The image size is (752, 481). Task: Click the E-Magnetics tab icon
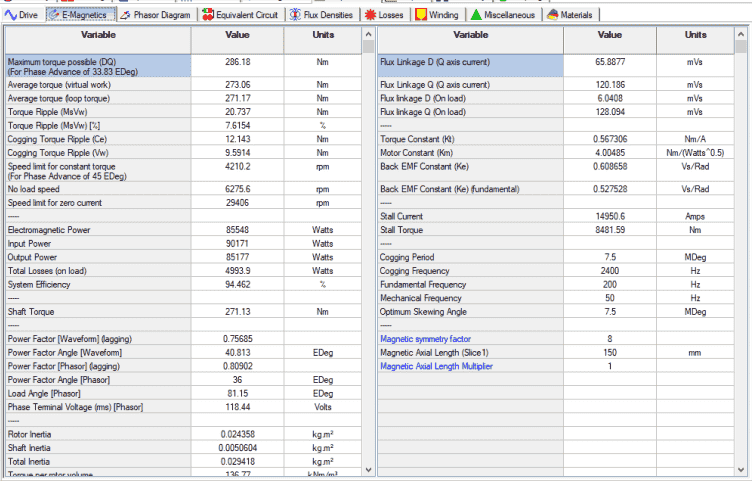click(x=54, y=15)
